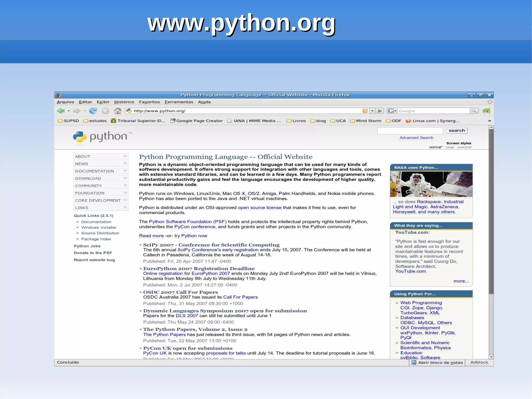Open the ODF bookmarks folder

[x=394, y=121]
